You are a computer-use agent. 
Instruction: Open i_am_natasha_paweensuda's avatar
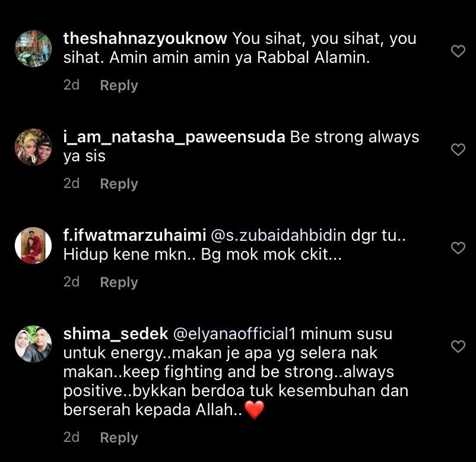click(33, 147)
